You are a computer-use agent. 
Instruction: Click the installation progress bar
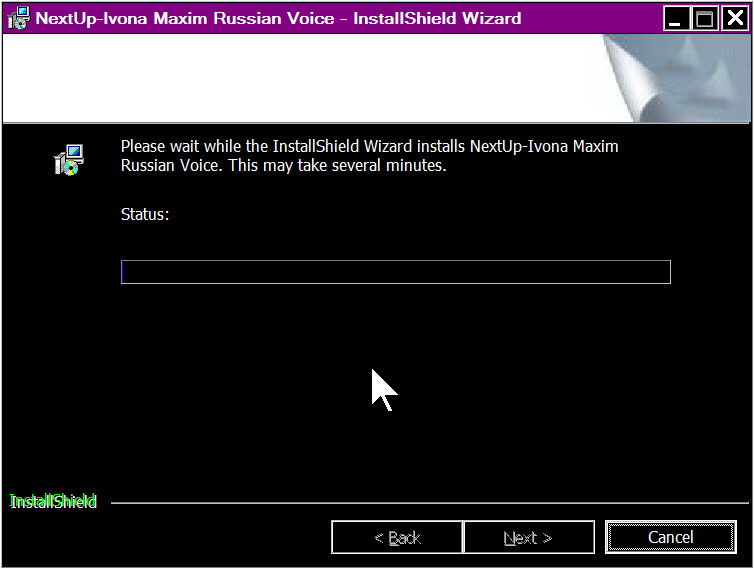pyautogui.click(x=396, y=272)
